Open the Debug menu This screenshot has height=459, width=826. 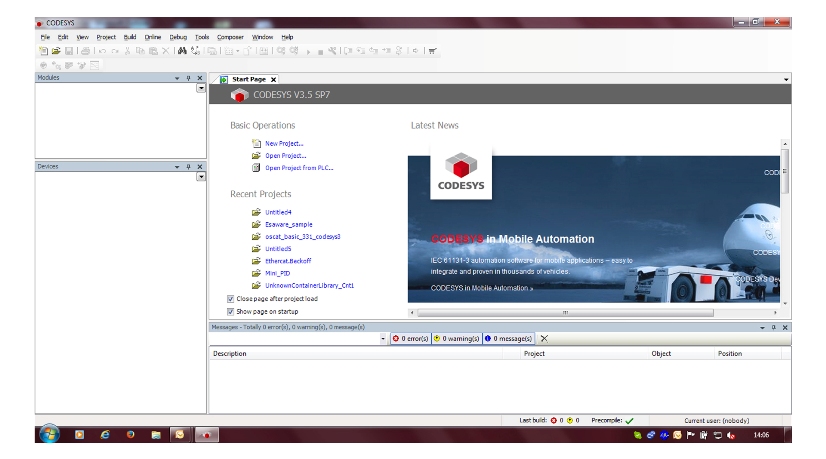point(178,37)
